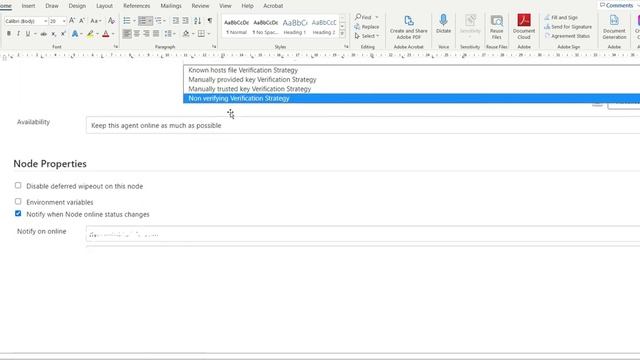The height and width of the screenshot is (360, 640).
Task: Show paragraph marks
Action: click(x=210, y=20)
